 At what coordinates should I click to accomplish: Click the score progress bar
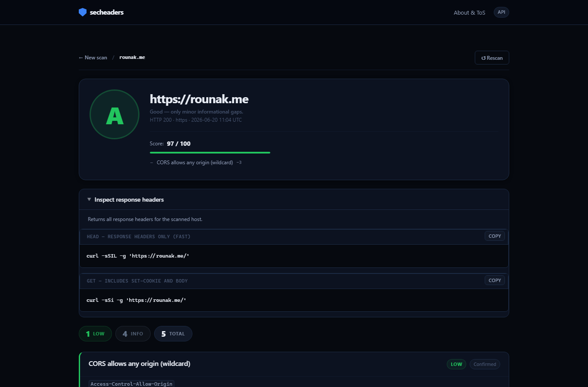coord(210,153)
